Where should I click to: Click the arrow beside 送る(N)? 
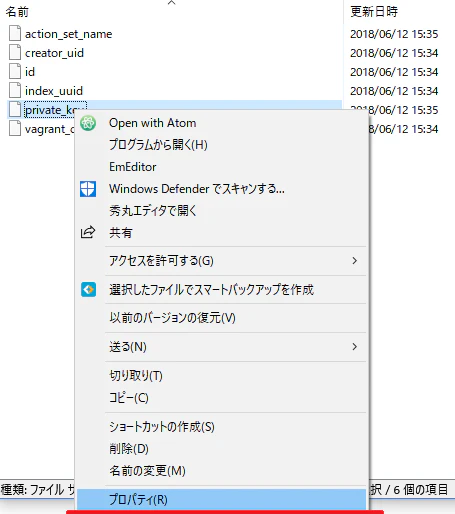(x=355, y=347)
